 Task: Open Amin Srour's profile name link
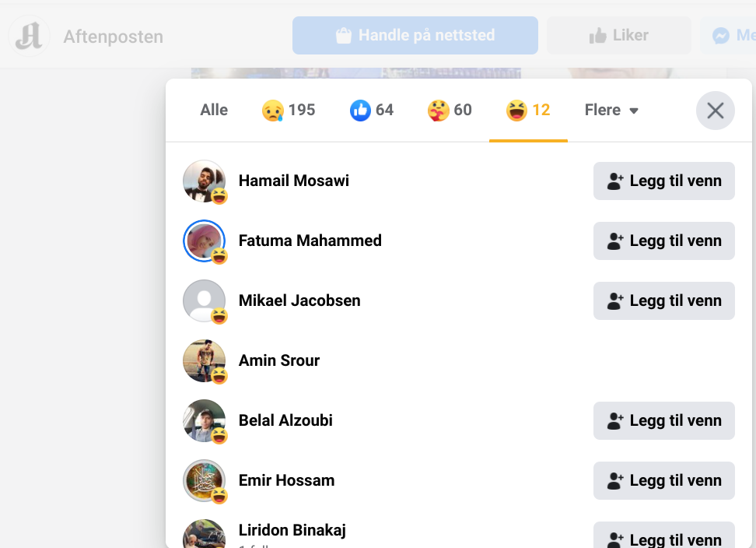point(279,360)
